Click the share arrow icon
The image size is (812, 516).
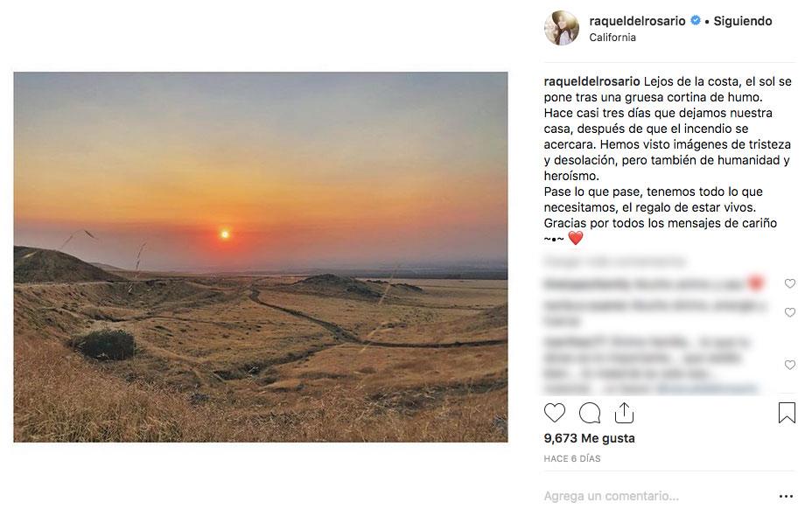click(x=624, y=412)
